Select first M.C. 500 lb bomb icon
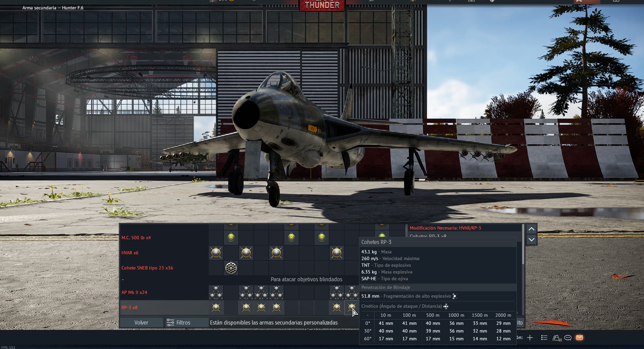Image resolution: width=644 pixels, height=349 pixels. point(231,238)
